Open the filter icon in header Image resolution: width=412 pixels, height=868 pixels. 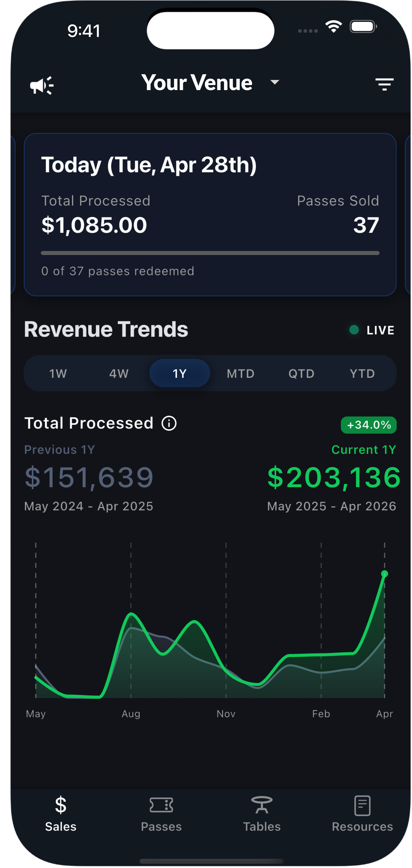[384, 84]
